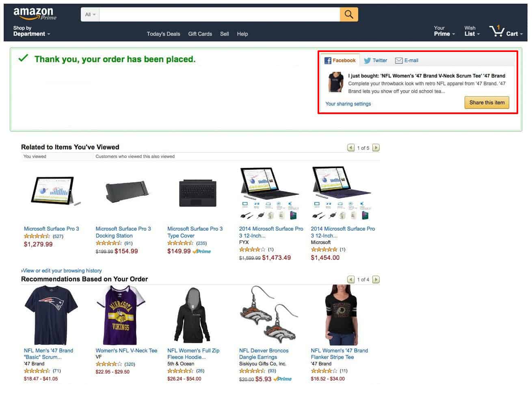The image size is (532, 406).
Task: Advance Recommendations carousel to next page
Action: click(376, 279)
